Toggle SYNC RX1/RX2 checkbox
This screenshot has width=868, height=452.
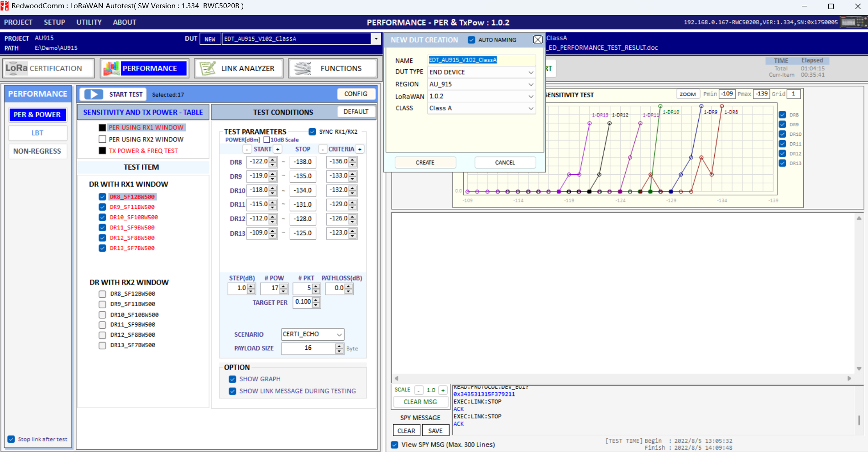coord(312,132)
